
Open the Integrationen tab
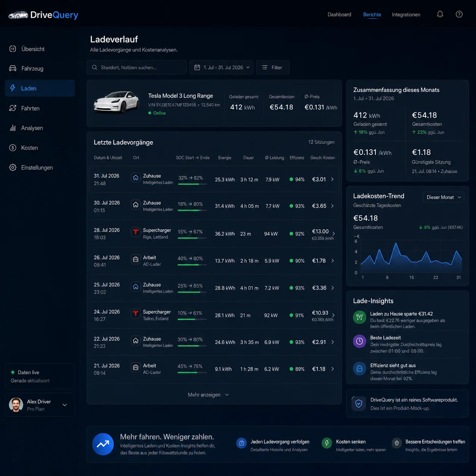coord(406,14)
